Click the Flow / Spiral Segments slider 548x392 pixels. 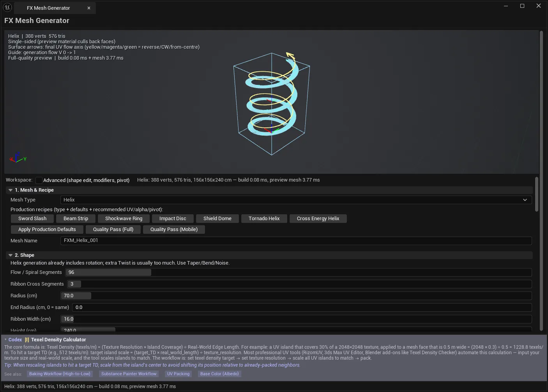299,272
